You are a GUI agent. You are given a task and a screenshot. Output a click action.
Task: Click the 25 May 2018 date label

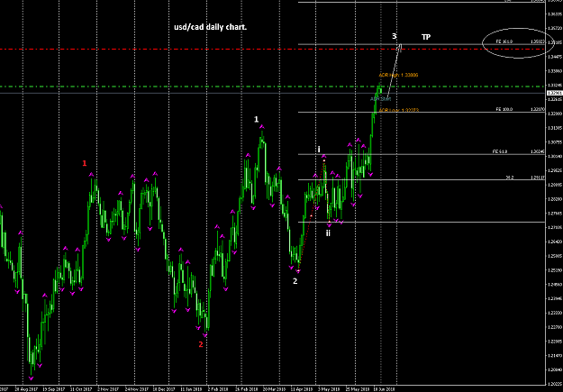(x=358, y=388)
